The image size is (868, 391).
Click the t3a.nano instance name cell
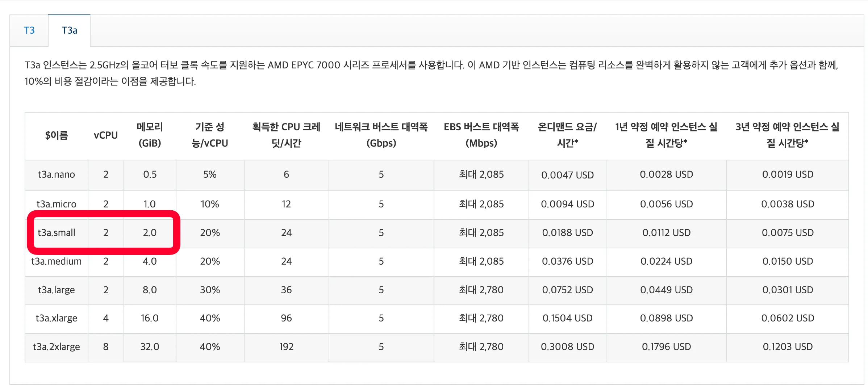(56, 175)
